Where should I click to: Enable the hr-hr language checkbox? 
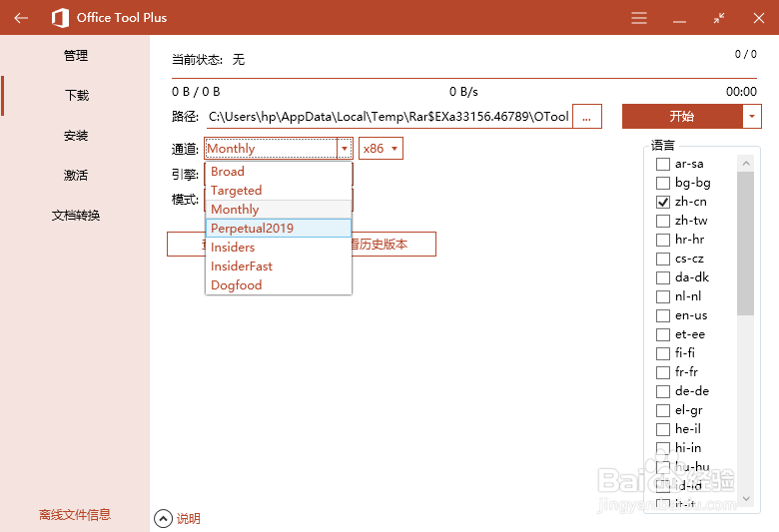click(x=663, y=240)
